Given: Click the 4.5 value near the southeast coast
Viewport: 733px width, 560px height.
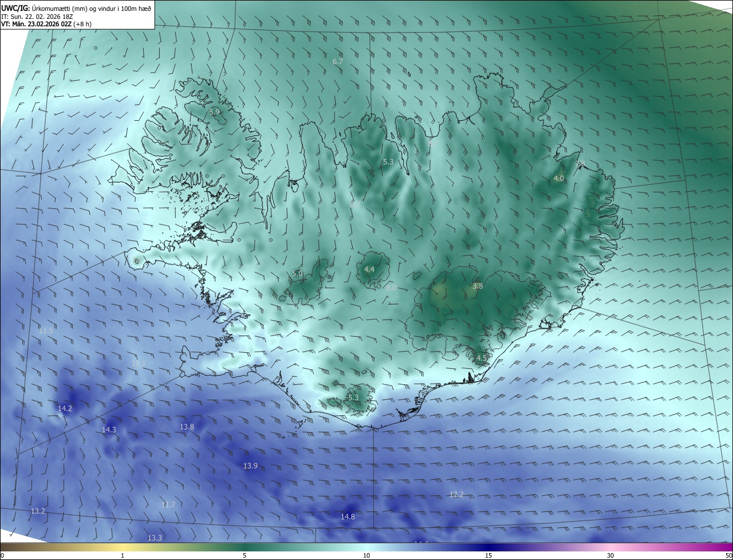Looking at the screenshot, I should [x=481, y=358].
